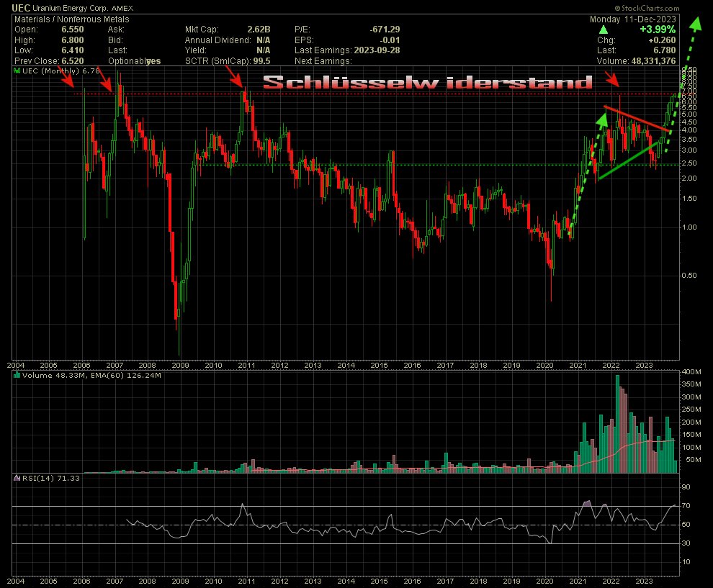Click the UEC (Monthly) candlestick legend icon

pos(16,71)
